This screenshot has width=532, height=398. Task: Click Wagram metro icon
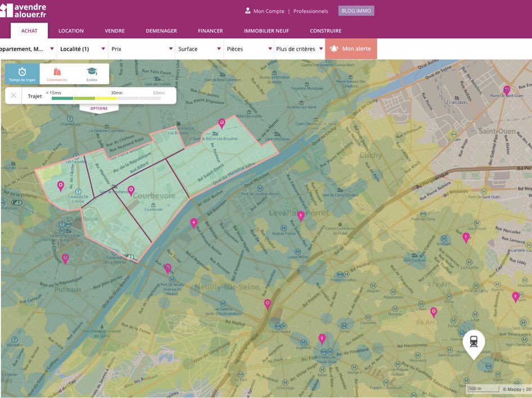click(x=373, y=285)
